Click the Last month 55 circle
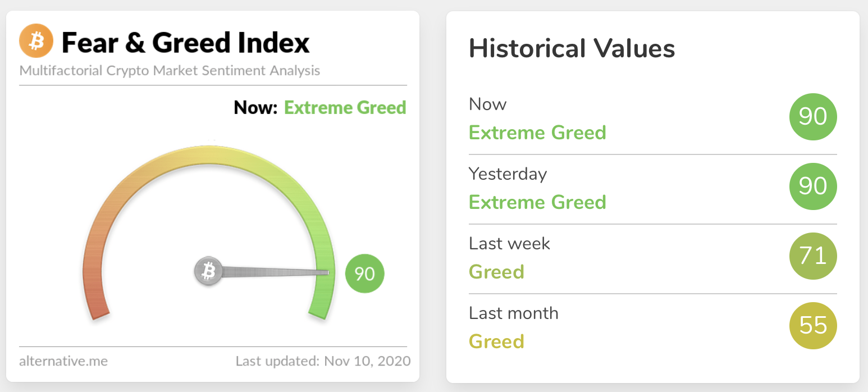This screenshot has height=392, width=868. [812, 326]
